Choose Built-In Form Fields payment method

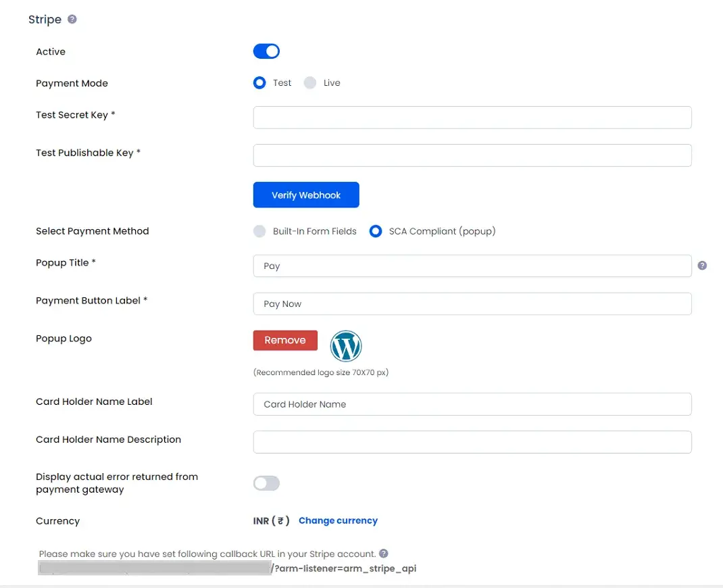259,231
